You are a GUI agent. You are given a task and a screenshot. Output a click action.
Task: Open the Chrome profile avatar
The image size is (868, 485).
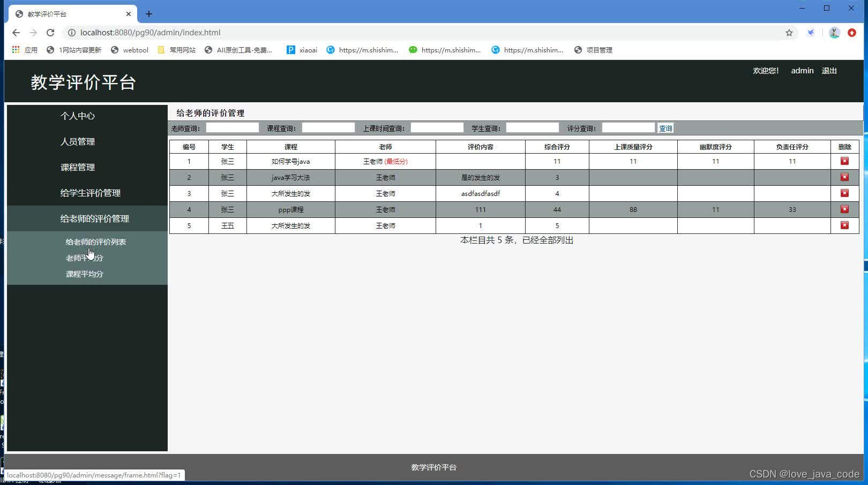[x=834, y=33]
